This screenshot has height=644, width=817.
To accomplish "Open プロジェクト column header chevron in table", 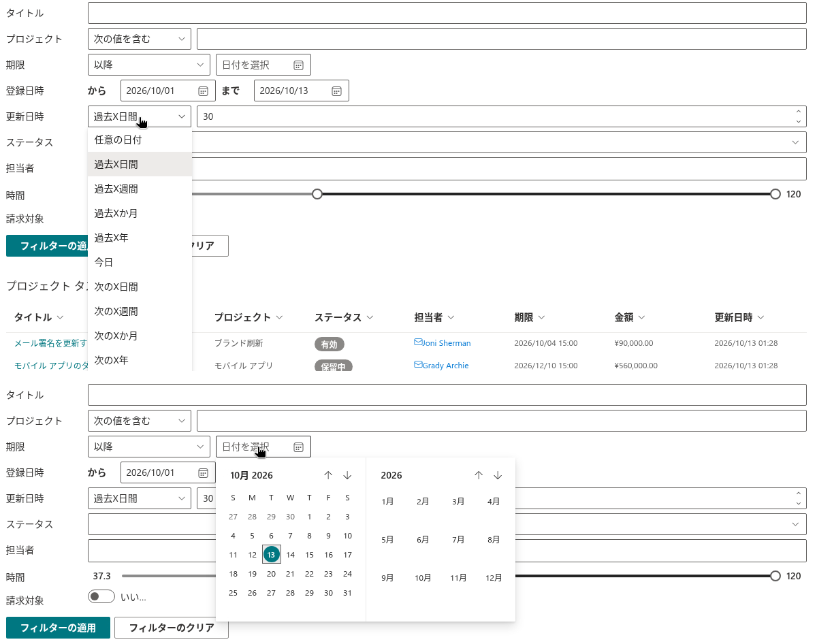I will (278, 317).
